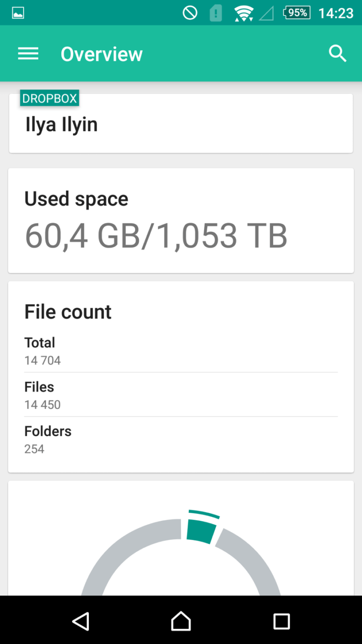The width and height of the screenshot is (362, 644).
Task: Tap the DROPBOX account label
Action: coord(50,99)
